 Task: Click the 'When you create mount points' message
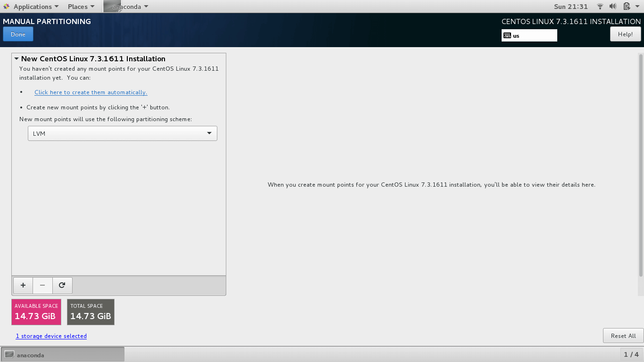coord(431,185)
